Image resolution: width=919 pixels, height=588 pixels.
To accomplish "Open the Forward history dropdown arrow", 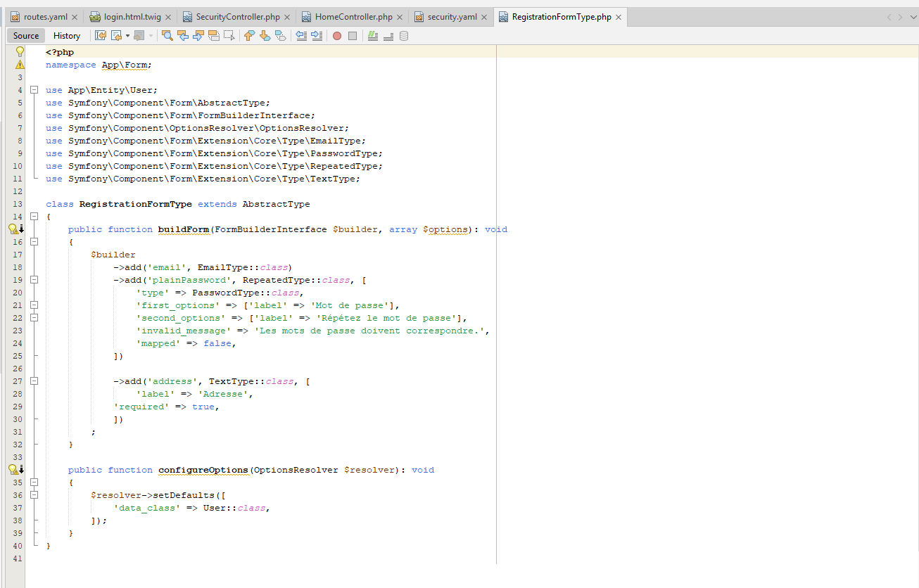I will [x=151, y=36].
